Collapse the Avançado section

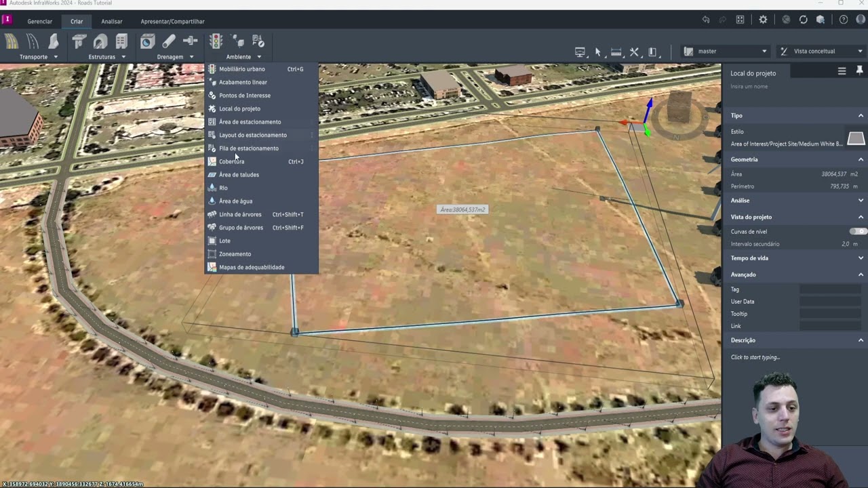pos(861,274)
